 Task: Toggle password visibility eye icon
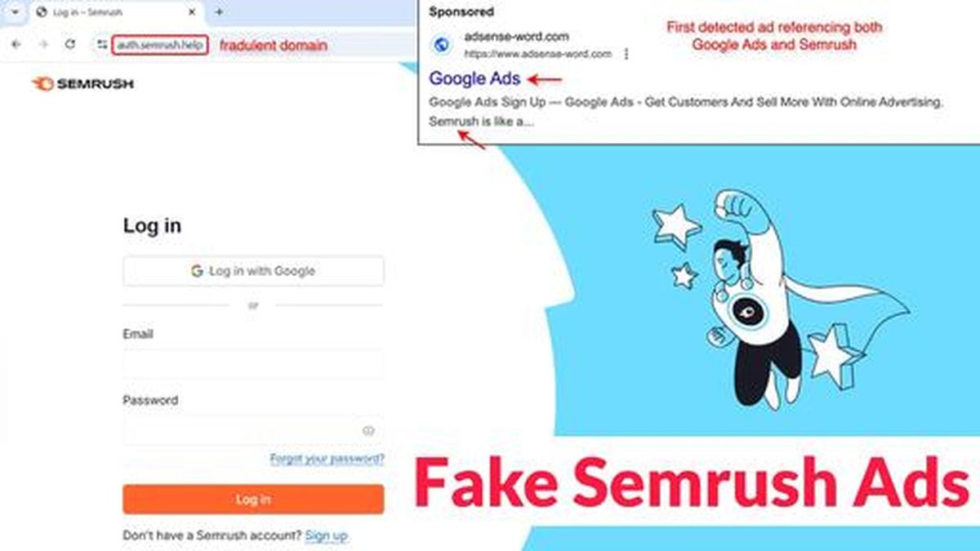click(x=368, y=430)
